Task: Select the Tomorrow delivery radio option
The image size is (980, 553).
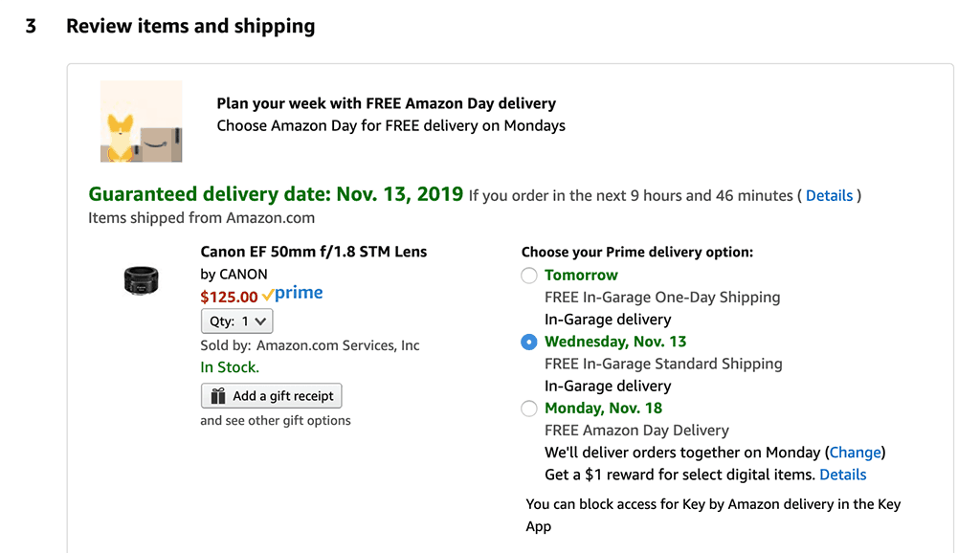Action: tap(528, 276)
